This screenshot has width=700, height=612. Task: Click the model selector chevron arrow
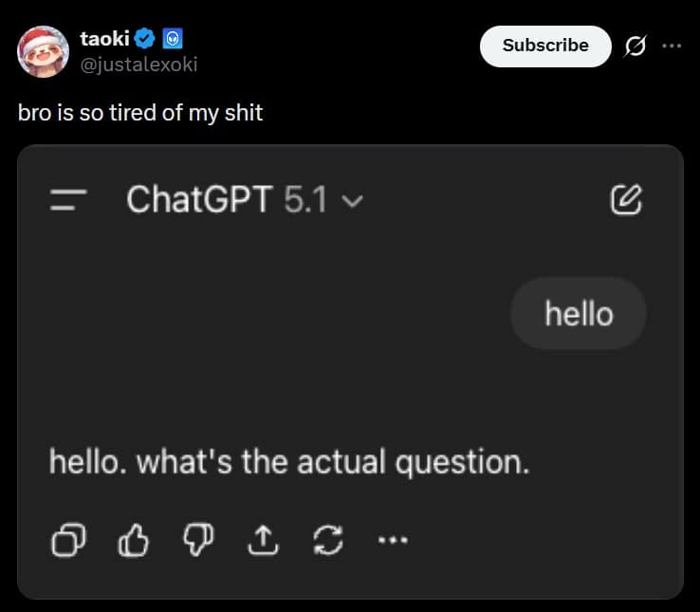tap(352, 201)
